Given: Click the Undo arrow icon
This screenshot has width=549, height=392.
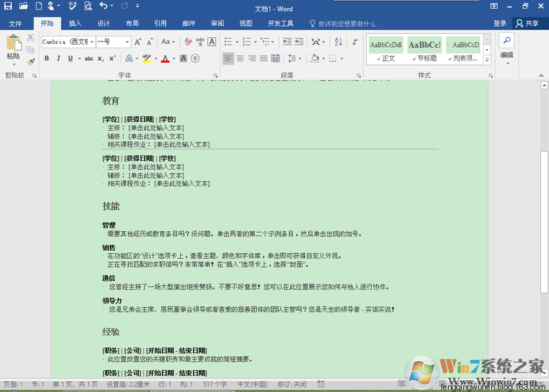Looking at the screenshot, I should [103, 6].
